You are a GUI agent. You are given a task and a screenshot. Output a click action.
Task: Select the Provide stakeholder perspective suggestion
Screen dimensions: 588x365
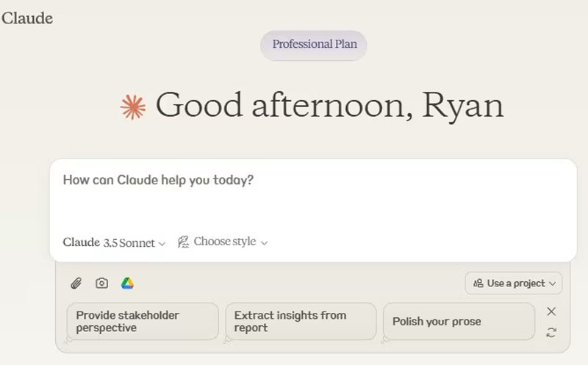pos(143,322)
